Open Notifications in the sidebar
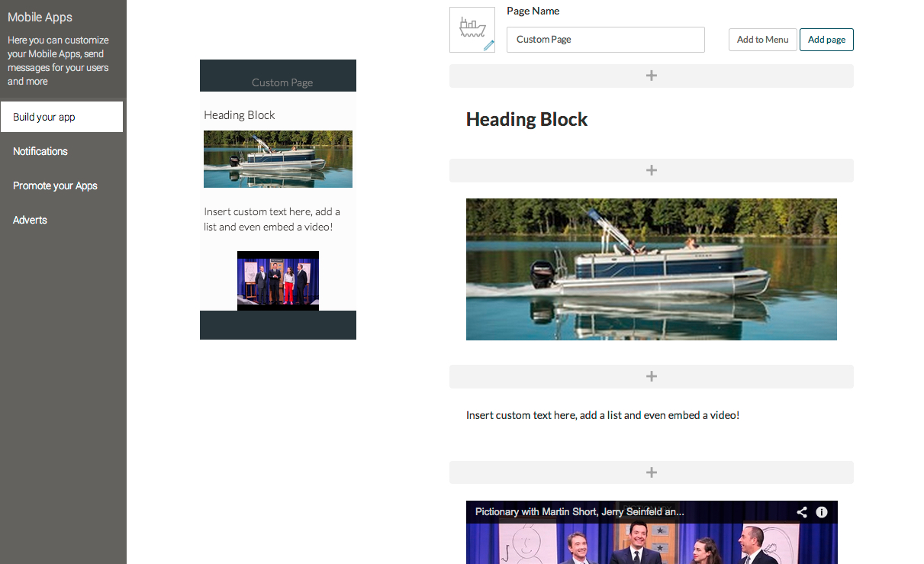The width and height of the screenshot is (924, 564). tap(40, 151)
